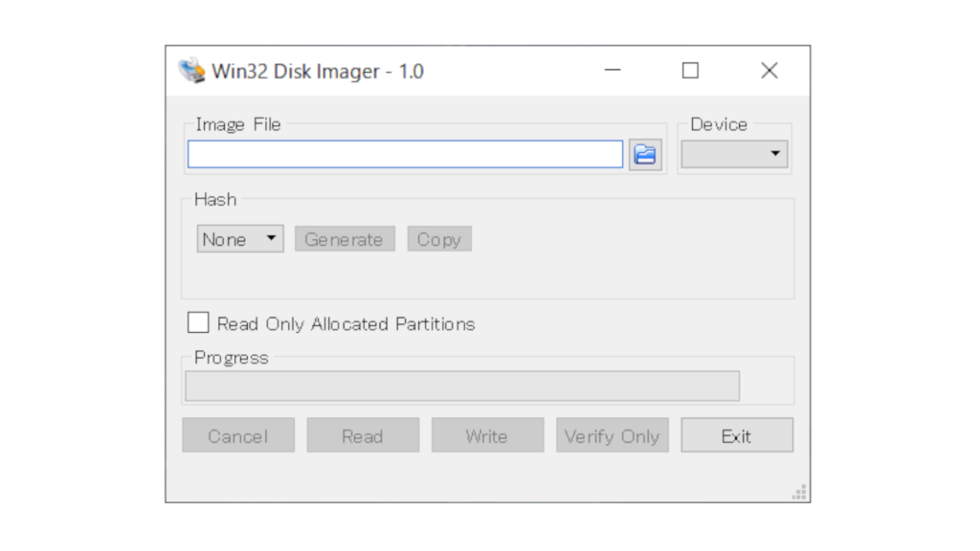Open the folder browse icon for image file
Image resolution: width=980 pixels, height=551 pixels.
tap(645, 154)
